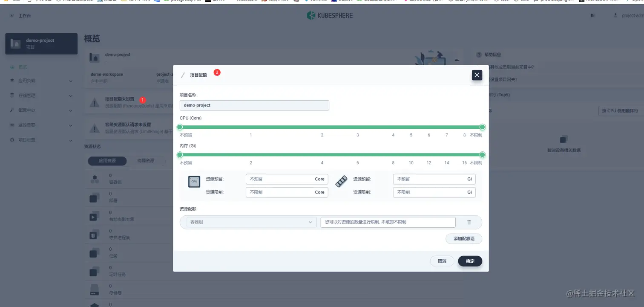Focus the memory 资源预留 Gi input
This screenshot has height=307, width=644.
click(x=434, y=179)
